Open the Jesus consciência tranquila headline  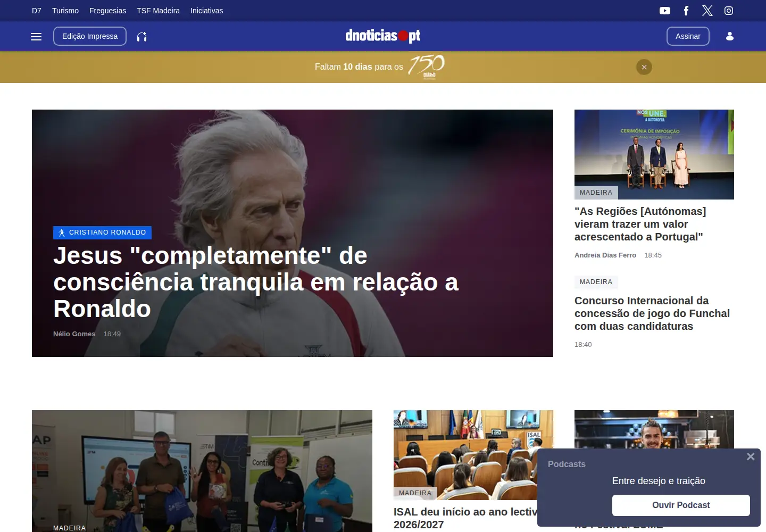click(x=256, y=282)
